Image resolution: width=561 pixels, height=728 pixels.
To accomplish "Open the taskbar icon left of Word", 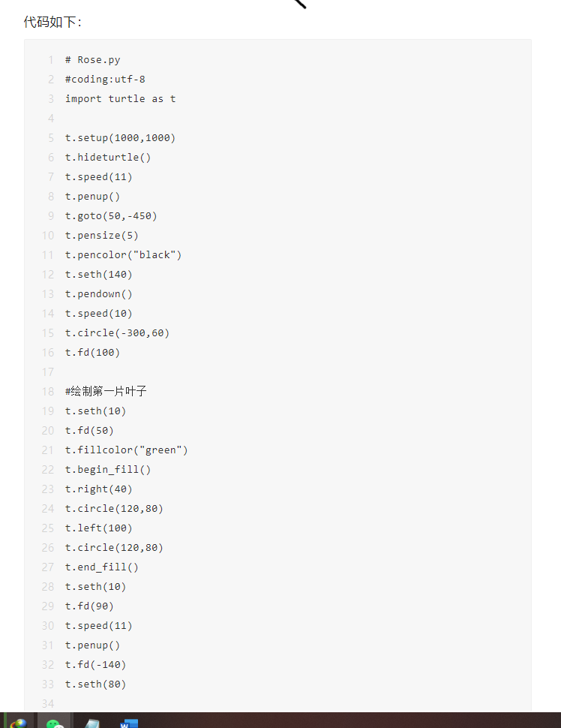I will [x=91, y=722].
